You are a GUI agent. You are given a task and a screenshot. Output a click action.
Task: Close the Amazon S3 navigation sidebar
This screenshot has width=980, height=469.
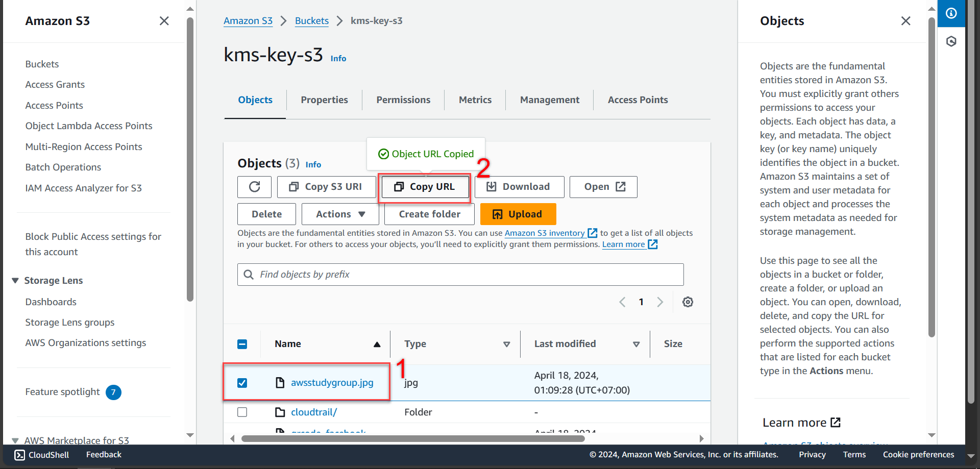(x=164, y=21)
